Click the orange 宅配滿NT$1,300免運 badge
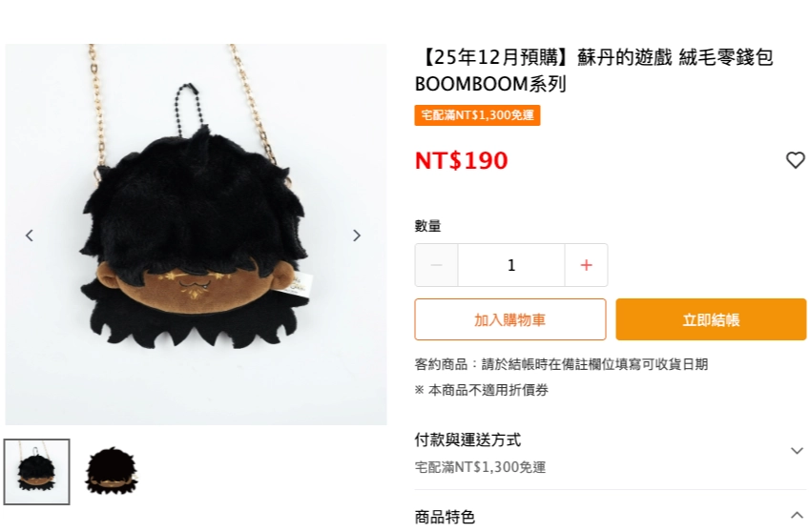Screen dimensions: 810x532 (x=477, y=115)
